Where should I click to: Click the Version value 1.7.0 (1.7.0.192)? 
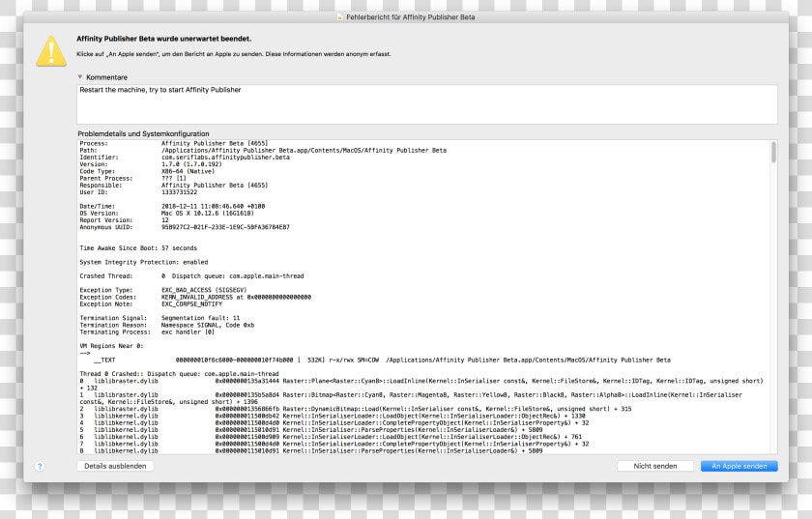point(191,164)
